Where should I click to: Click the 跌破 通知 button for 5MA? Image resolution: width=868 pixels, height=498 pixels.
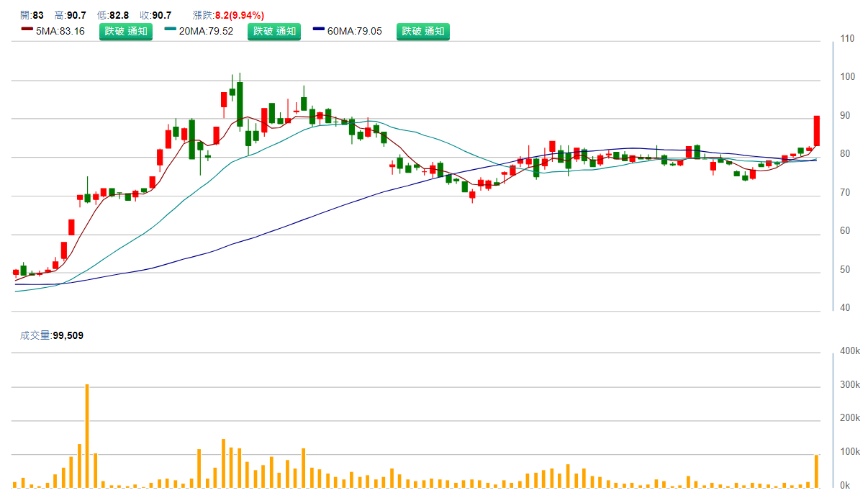tap(125, 32)
